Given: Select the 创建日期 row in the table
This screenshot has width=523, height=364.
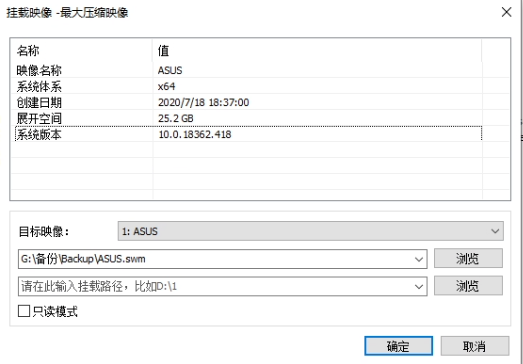Looking at the screenshot, I should click(x=248, y=102).
